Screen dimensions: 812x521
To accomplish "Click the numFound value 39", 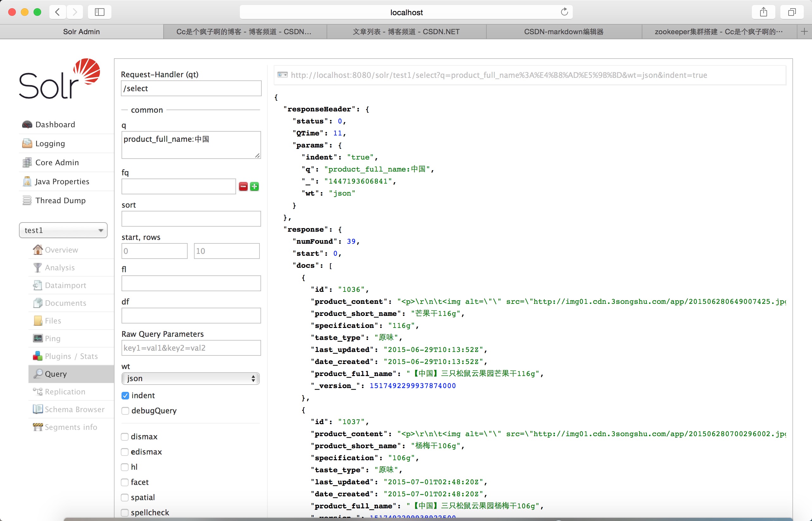I will [x=351, y=241].
